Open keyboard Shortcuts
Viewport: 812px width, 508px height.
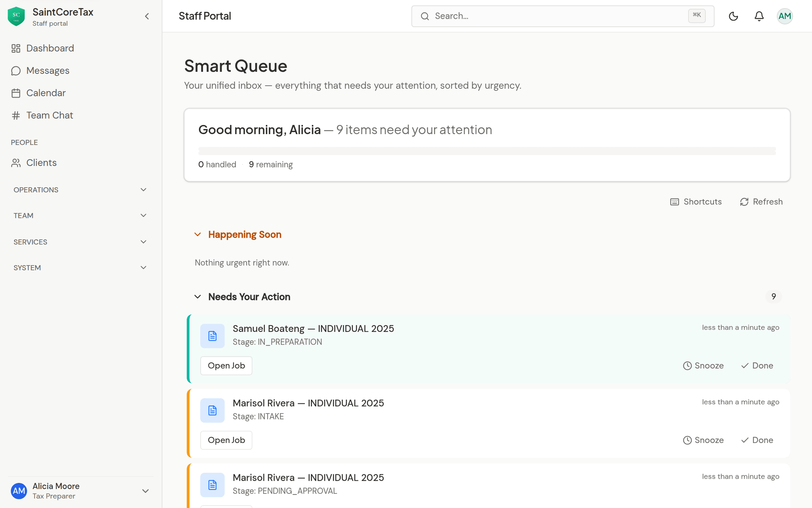tap(696, 202)
